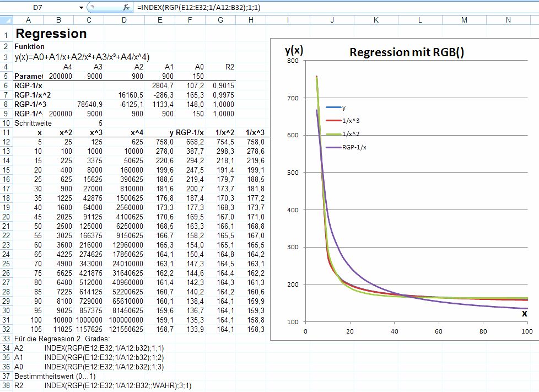
Task: Select the 'Regression' title cell
Action: (51, 34)
